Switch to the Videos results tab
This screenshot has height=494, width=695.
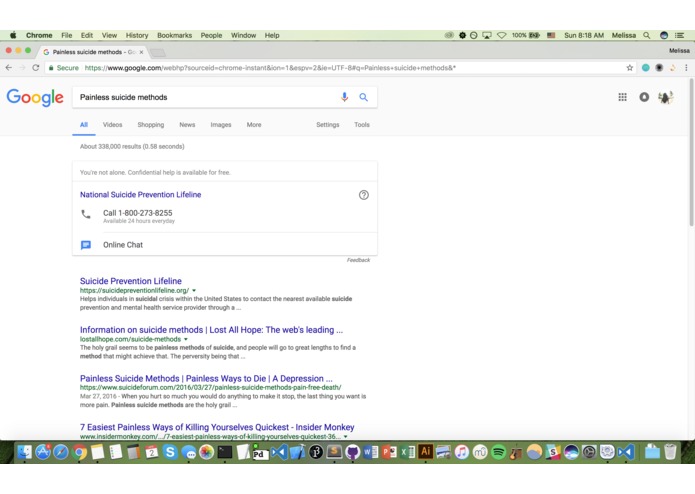point(113,125)
